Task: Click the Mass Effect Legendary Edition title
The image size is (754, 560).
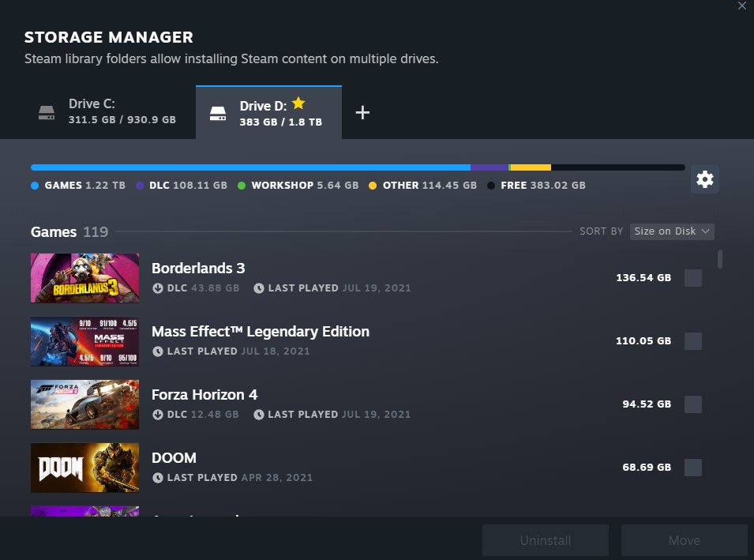Action: click(261, 332)
